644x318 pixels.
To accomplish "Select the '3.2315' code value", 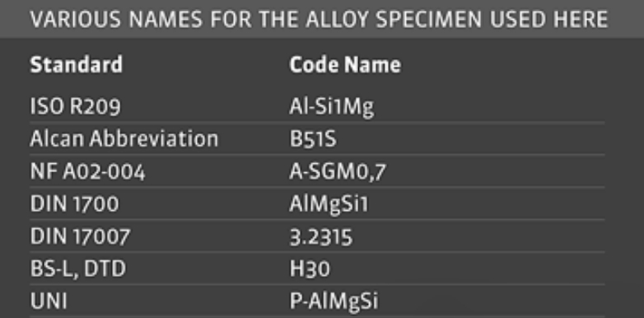I will tap(321, 237).
